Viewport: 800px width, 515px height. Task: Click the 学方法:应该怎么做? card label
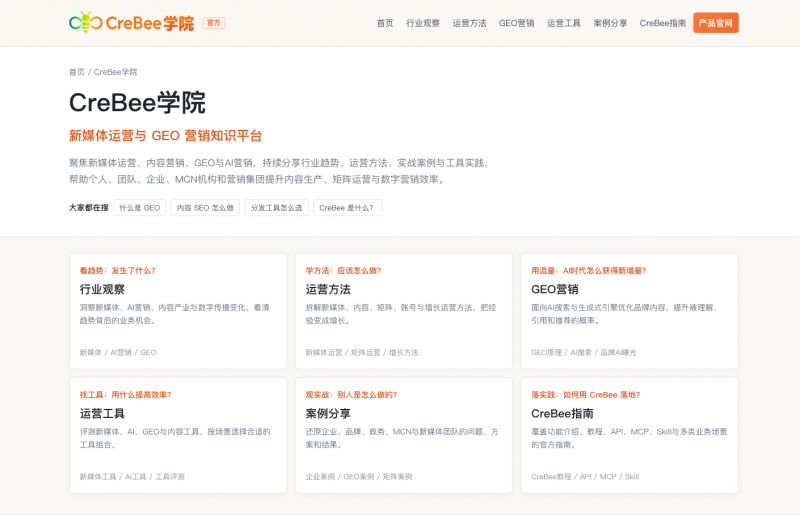point(343,271)
